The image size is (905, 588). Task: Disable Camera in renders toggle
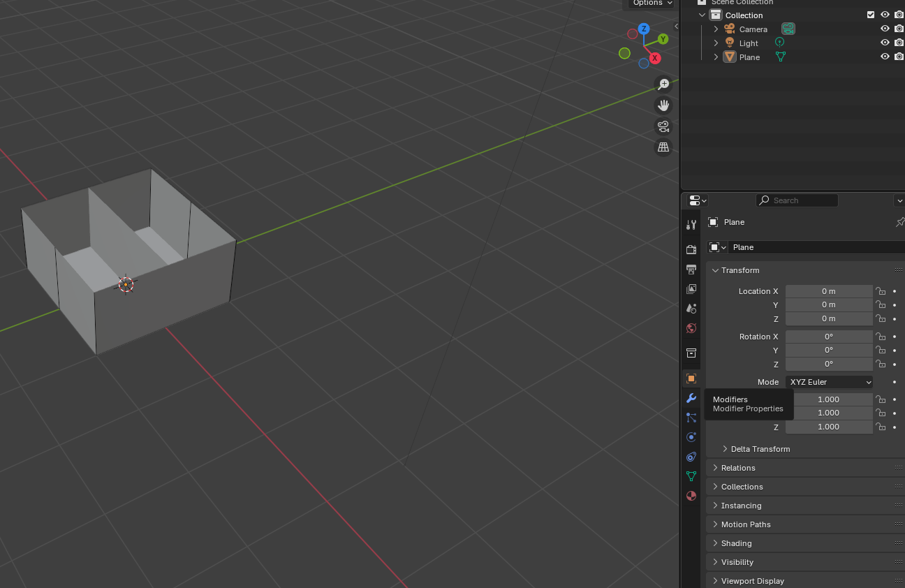(899, 29)
